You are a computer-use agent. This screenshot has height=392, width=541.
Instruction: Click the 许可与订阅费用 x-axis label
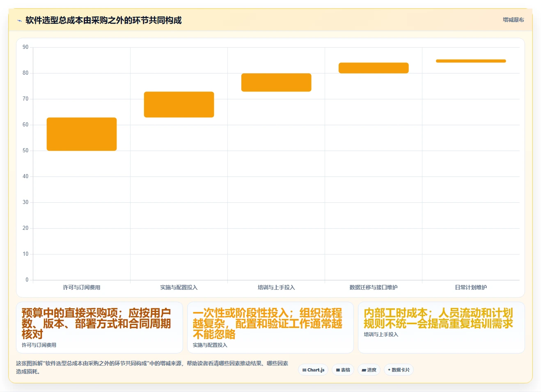[x=82, y=287]
